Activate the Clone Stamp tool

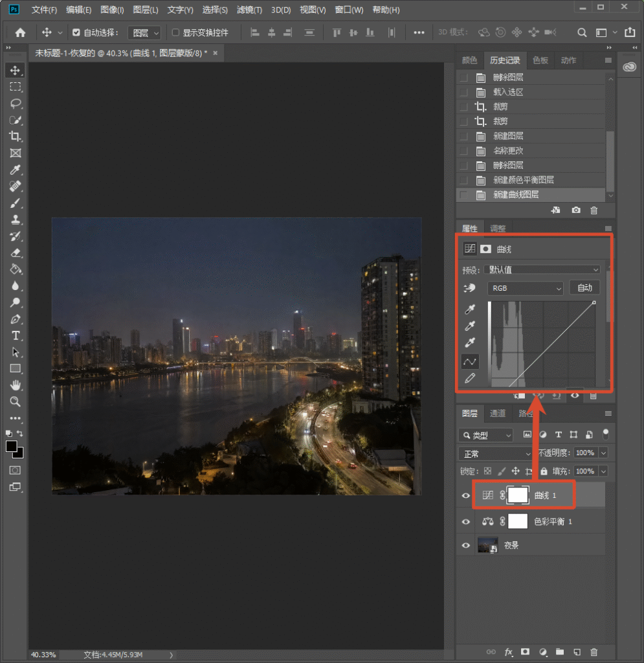[16, 219]
